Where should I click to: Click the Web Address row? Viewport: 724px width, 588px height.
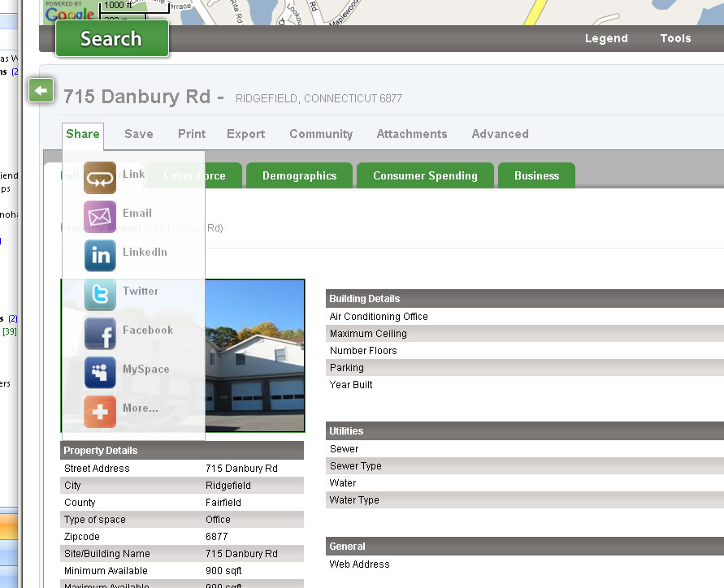(x=525, y=564)
